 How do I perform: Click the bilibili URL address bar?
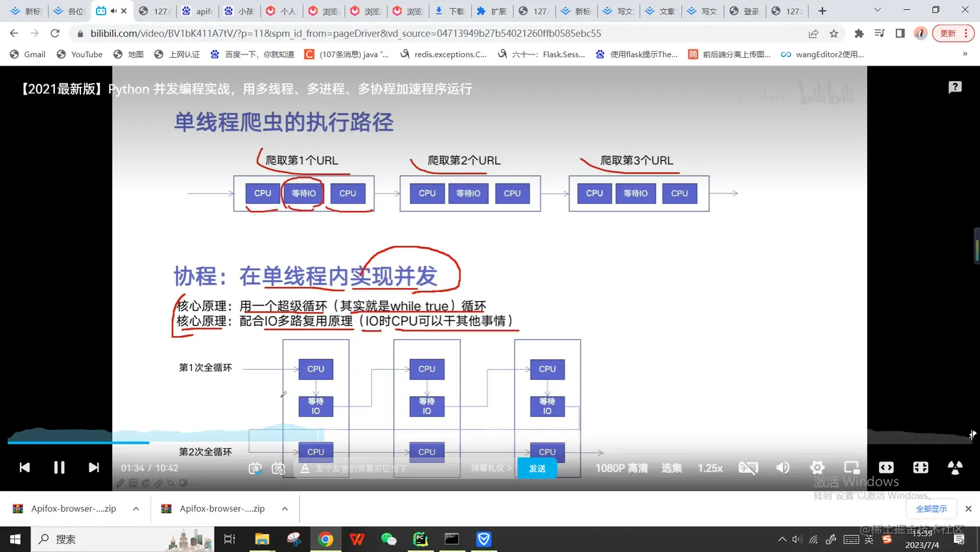pos(441,33)
